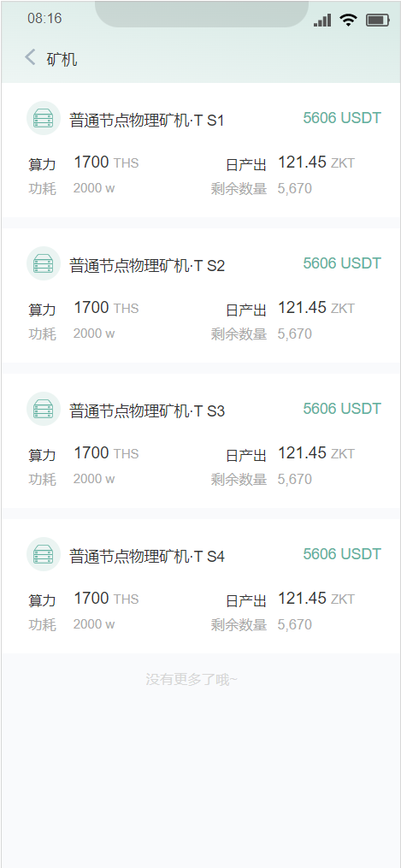
Task: Tap the Wi-Fi status icon
Action: 349,20
